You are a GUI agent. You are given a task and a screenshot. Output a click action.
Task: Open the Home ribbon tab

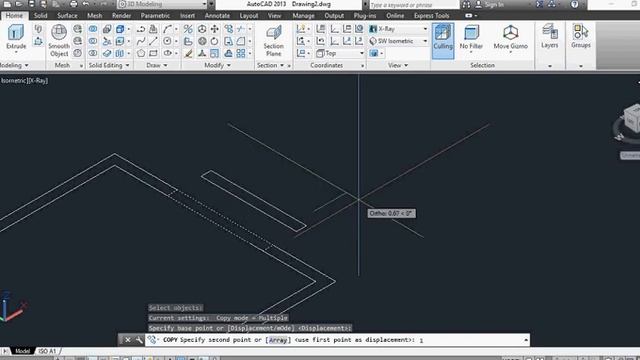[x=14, y=16]
